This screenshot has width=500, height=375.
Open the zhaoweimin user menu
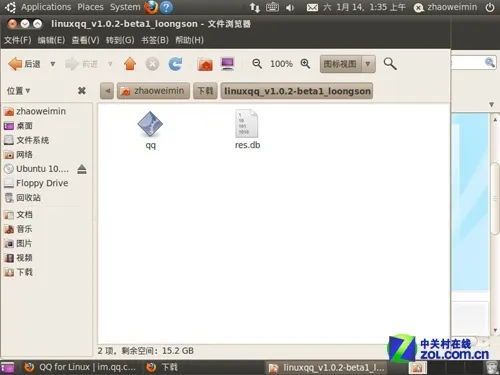445,7
